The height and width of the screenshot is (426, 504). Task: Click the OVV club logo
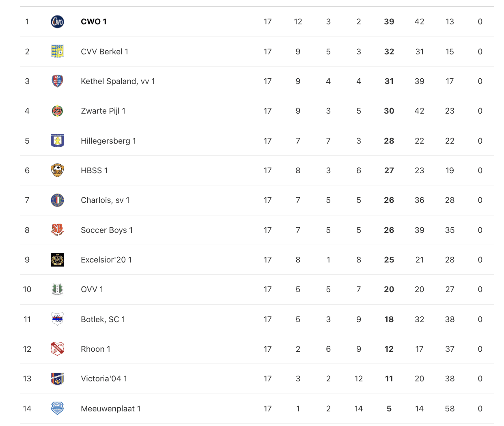57,289
